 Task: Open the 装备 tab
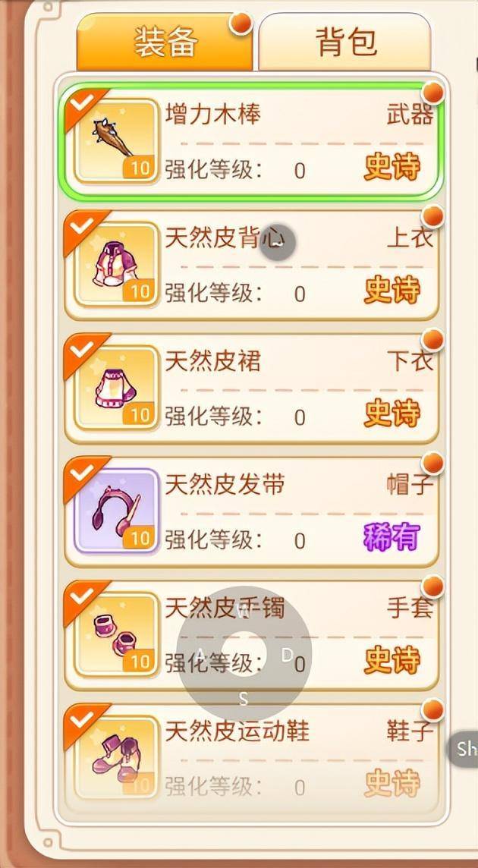[165, 42]
